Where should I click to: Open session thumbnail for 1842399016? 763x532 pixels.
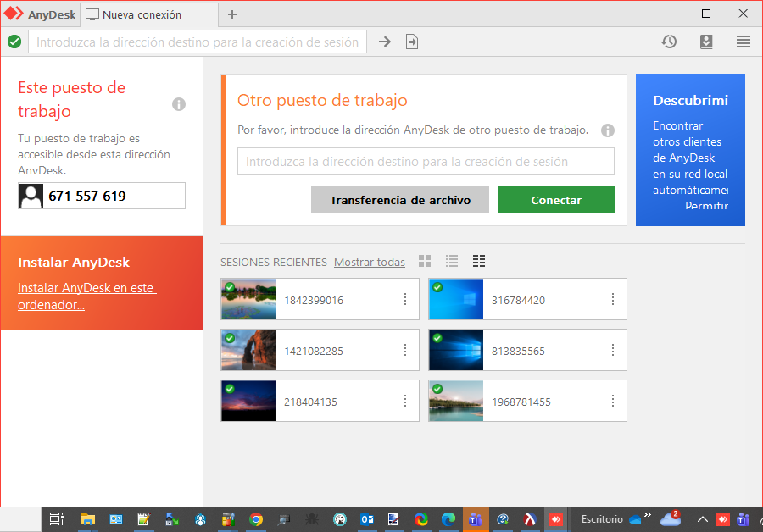click(x=248, y=299)
